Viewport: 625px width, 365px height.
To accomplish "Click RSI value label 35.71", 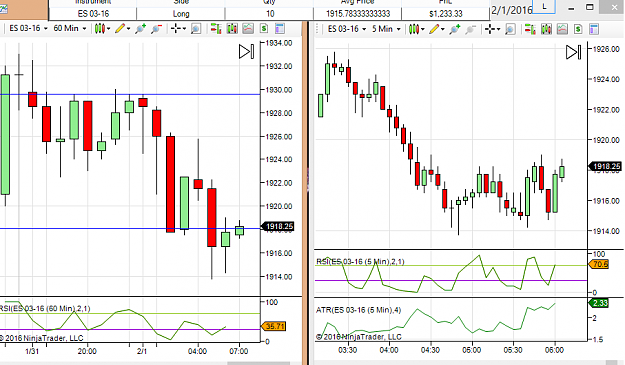I will coord(274,326).
